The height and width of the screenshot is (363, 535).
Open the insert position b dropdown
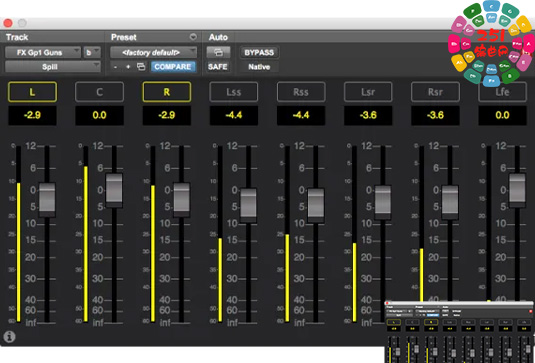(92, 53)
